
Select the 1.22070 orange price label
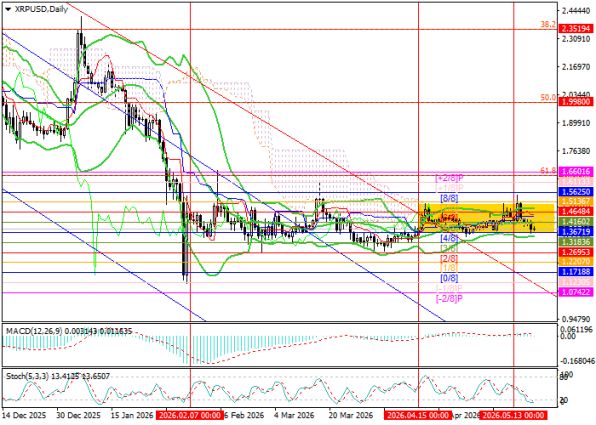576,262
